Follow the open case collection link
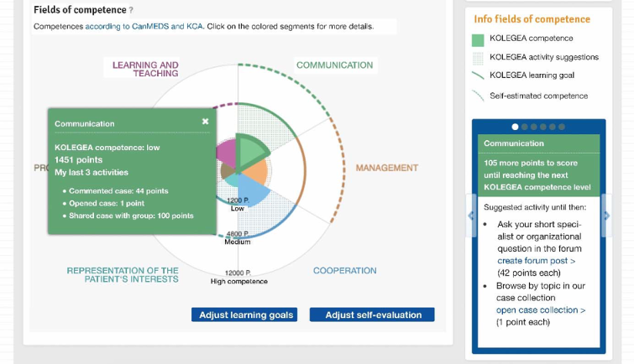The height and width of the screenshot is (364, 634). (541, 309)
